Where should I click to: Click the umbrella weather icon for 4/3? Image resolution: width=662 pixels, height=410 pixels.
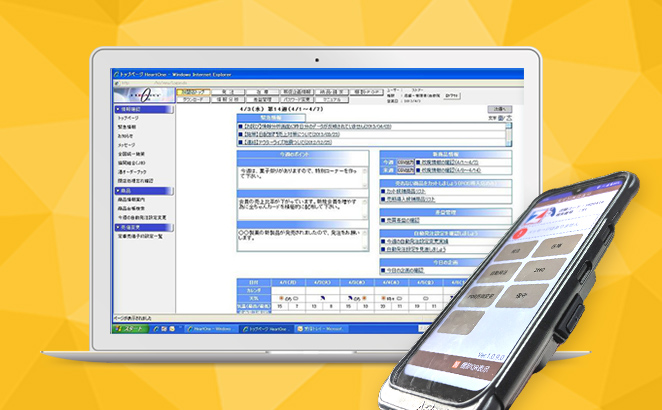click(350, 298)
